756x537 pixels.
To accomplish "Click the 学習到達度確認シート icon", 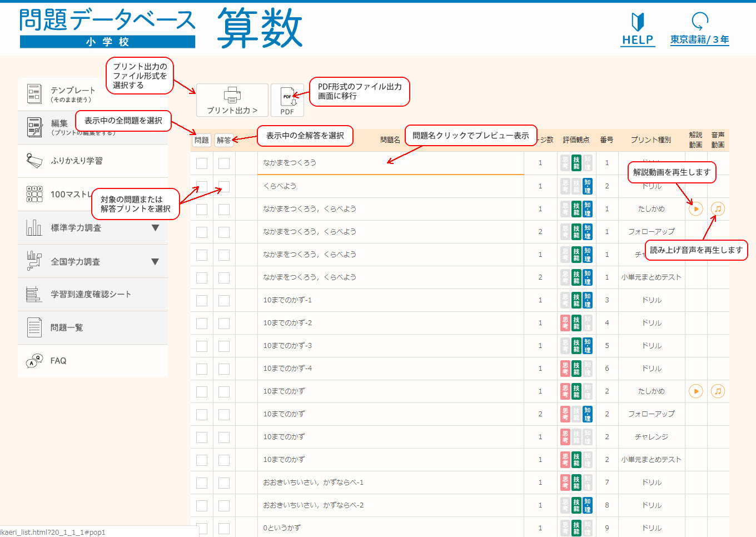I will point(34,294).
